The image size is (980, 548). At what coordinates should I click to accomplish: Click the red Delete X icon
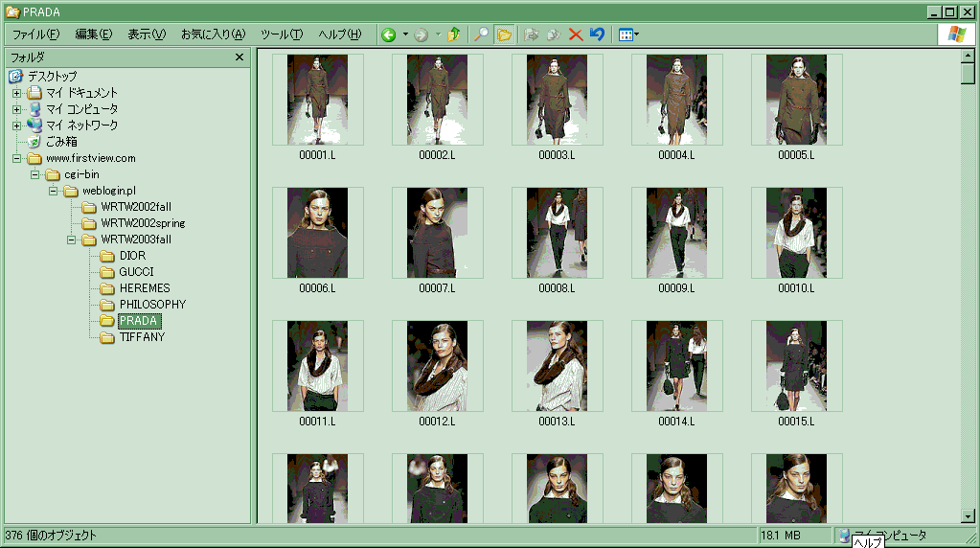click(576, 34)
